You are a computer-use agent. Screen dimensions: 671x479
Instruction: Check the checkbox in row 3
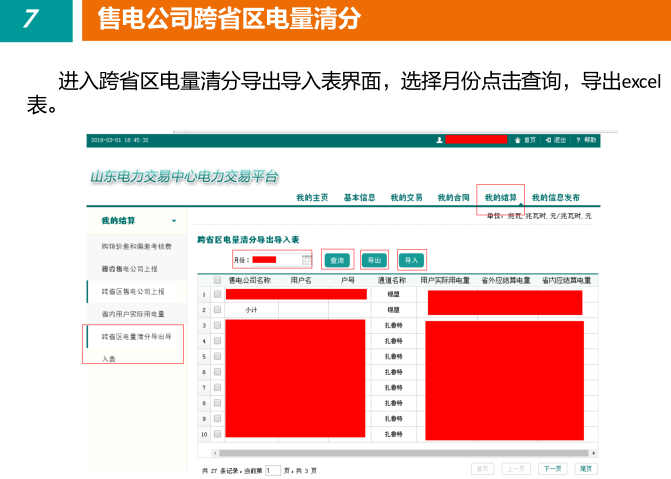217,326
